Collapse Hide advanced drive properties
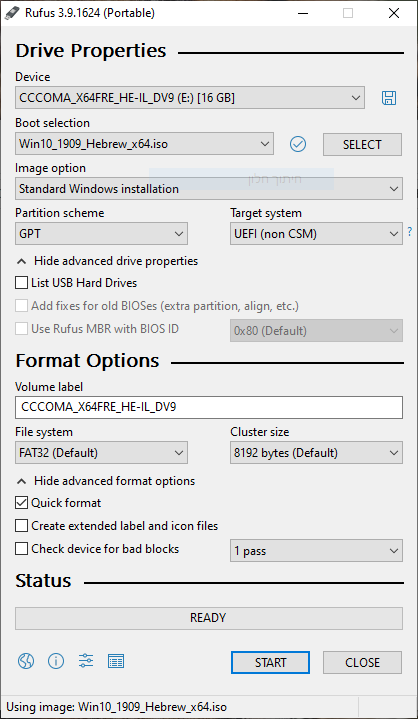The image size is (418, 719). coord(107,261)
